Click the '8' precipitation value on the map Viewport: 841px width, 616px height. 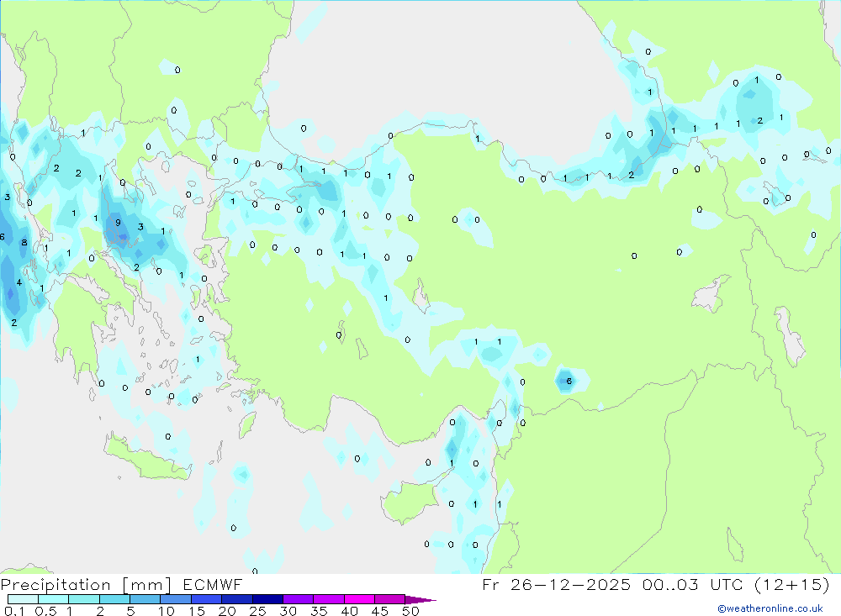coord(24,242)
